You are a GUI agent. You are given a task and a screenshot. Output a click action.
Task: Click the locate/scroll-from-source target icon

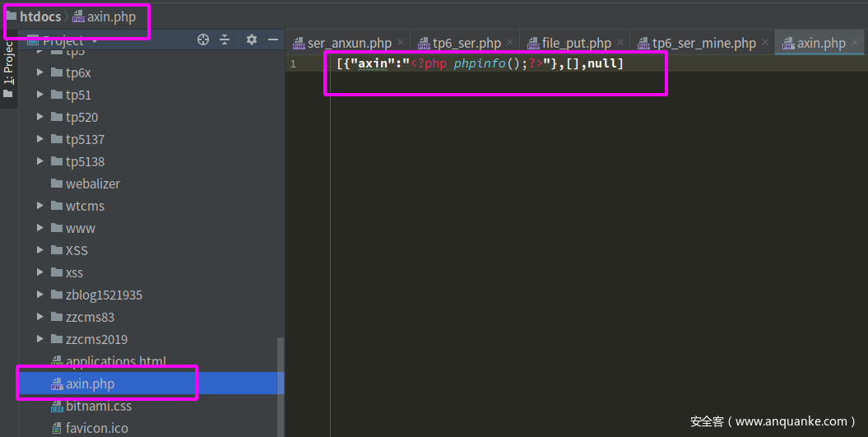pyautogui.click(x=203, y=40)
